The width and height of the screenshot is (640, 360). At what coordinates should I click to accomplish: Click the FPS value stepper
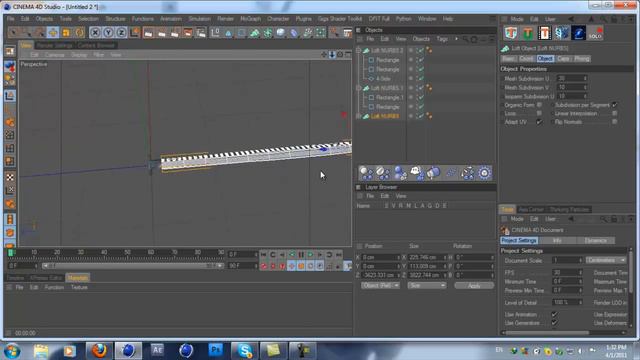[x=580, y=272]
